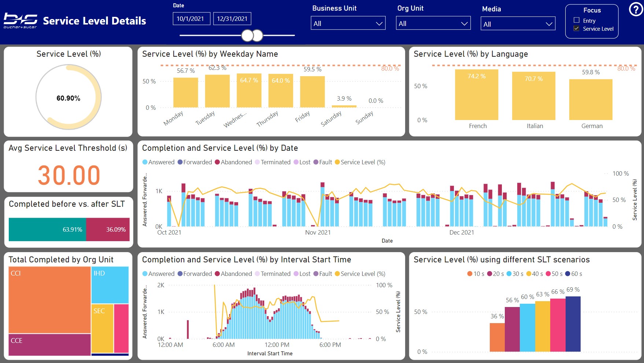Click the Saturday weekday bar
Image resolution: width=644 pixels, height=363 pixels.
click(x=344, y=106)
